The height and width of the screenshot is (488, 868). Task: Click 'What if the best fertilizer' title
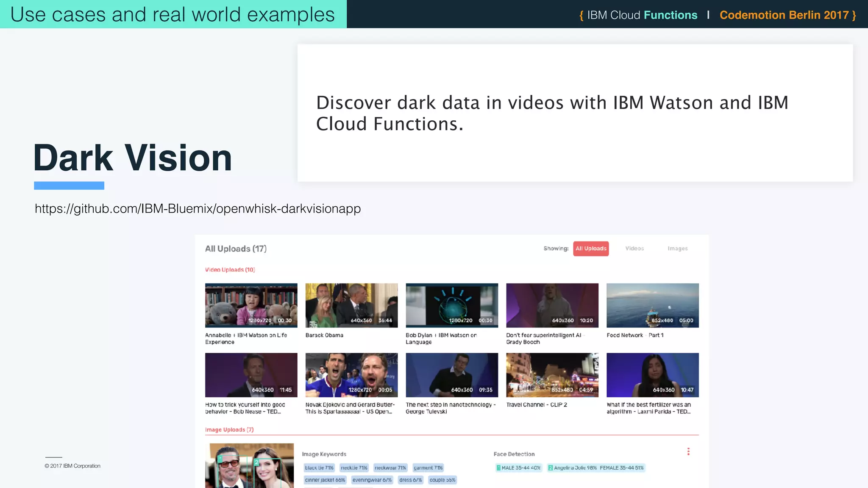(649, 408)
